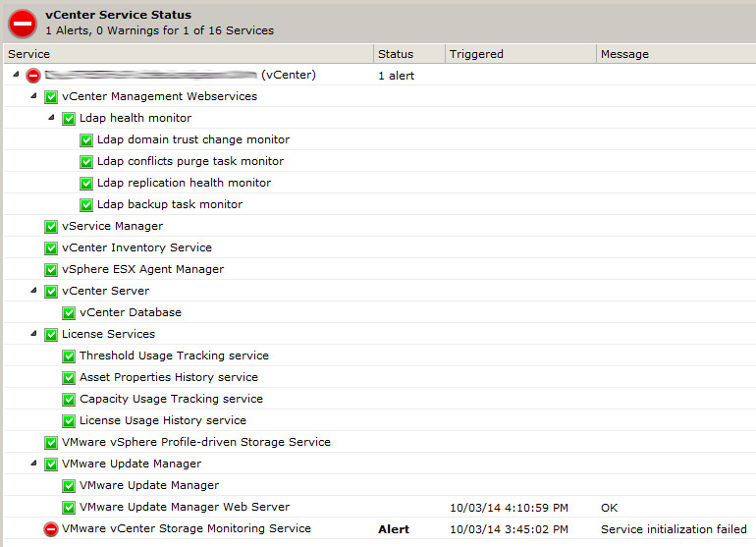Screen dimensions: 756x547
Task: Click the large red alert icon in header
Action: coord(23,24)
